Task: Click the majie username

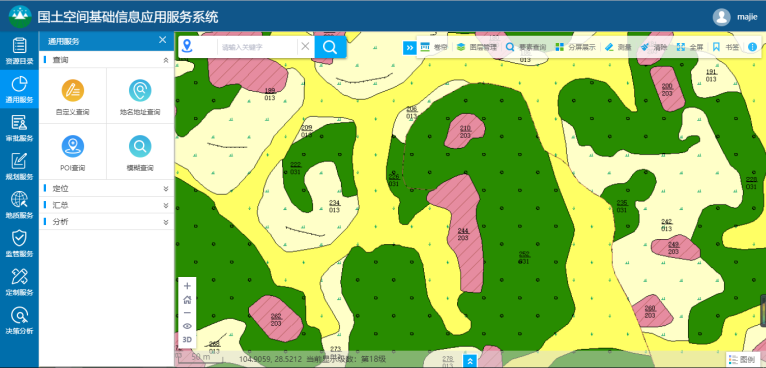Action: [x=746, y=17]
